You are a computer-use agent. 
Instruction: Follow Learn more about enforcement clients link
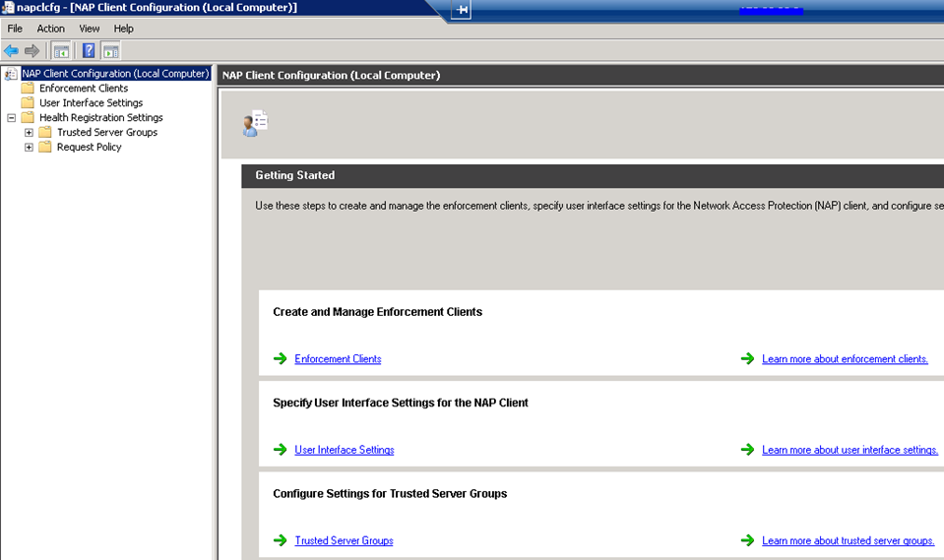tap(845, 359)
